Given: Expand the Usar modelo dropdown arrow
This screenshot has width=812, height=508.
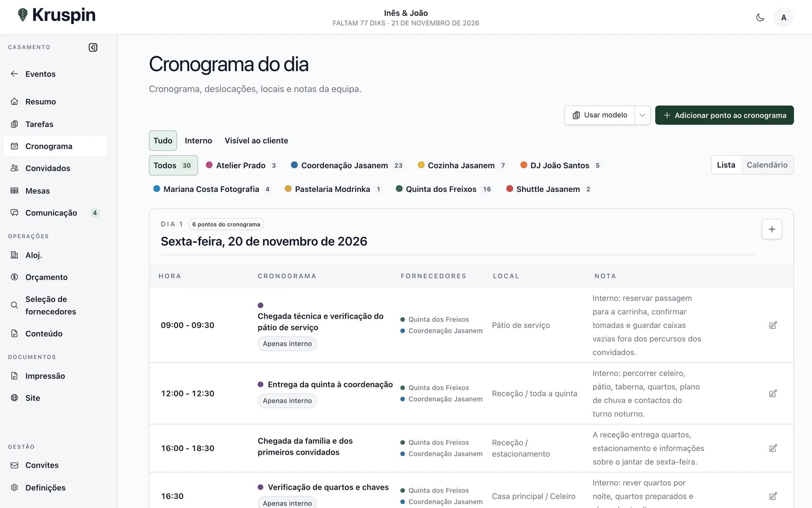Looking at the screenshot, I should (x=642, y=115).
